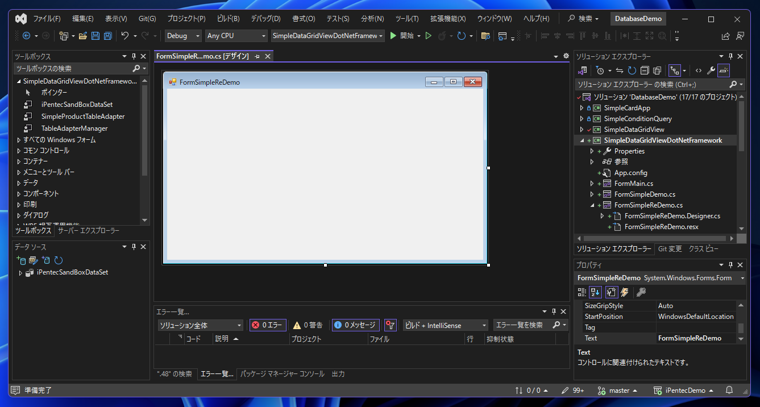Click the master branch in status bar
760x407 pixels.
point(617,390)
